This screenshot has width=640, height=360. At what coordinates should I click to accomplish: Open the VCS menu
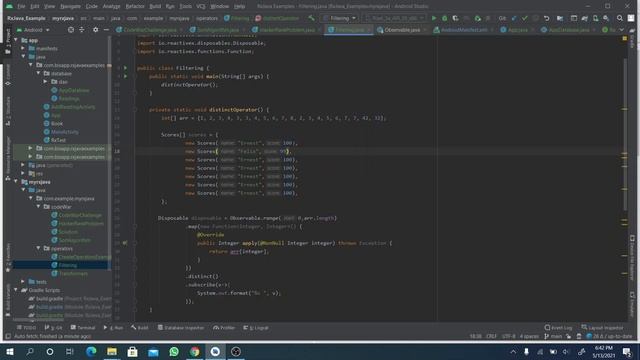coord(200,6)
